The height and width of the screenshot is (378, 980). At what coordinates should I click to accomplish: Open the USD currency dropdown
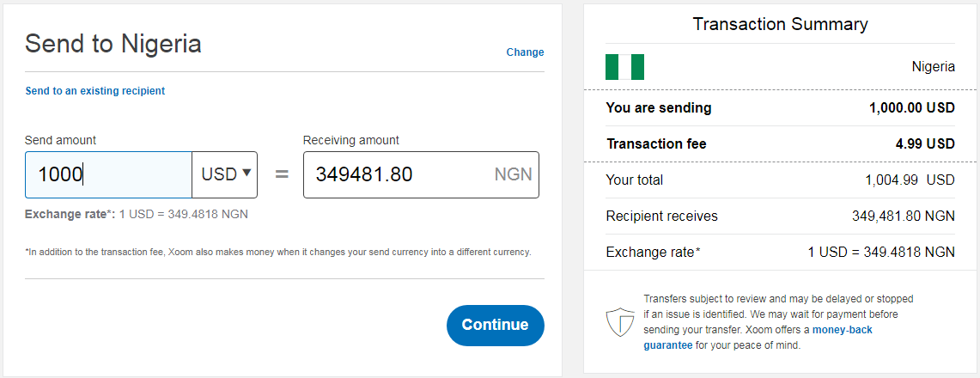tap(225, 174)
